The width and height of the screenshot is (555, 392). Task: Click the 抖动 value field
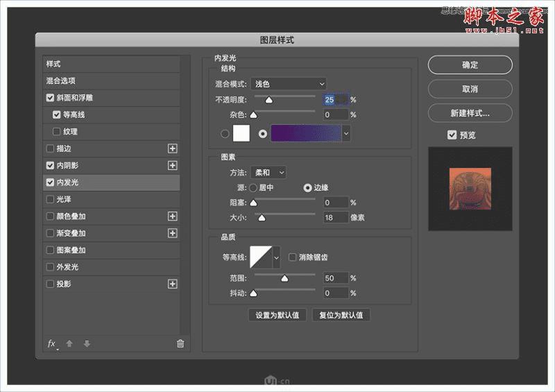336,293
